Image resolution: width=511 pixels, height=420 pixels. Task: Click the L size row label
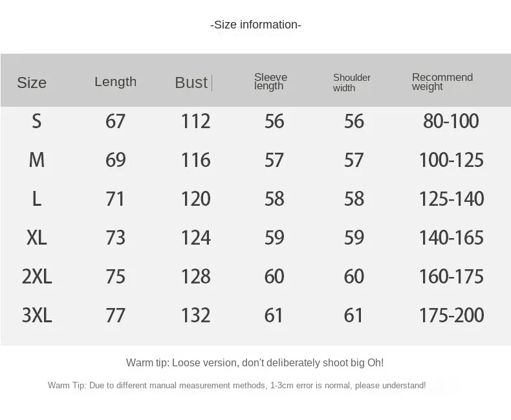pyautogui.click(x=36, y=199)
